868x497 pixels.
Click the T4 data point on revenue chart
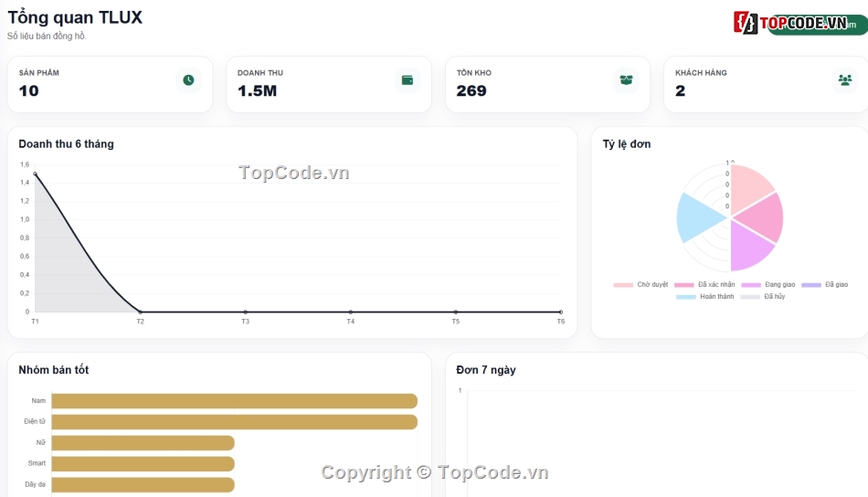tap(351, 312)
